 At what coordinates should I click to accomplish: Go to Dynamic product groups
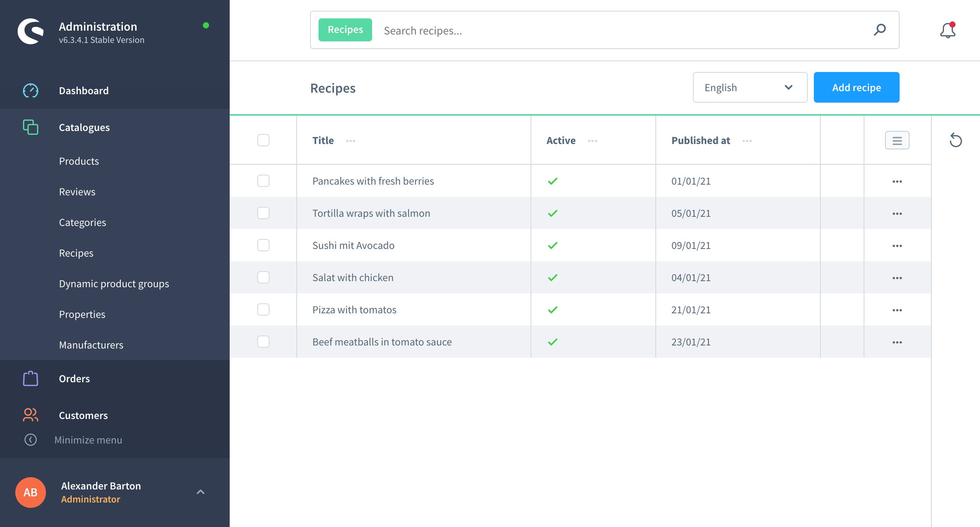coord(114,284)
